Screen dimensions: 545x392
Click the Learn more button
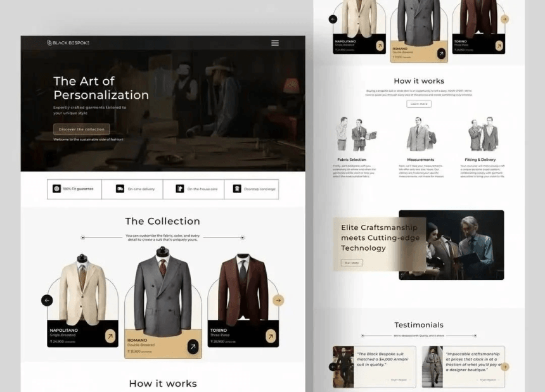coord(418,104)
